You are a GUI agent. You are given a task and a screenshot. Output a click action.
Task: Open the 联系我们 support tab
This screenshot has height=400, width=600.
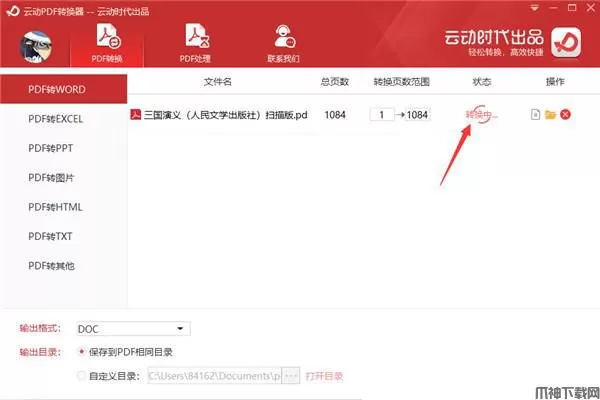[284, 43]
